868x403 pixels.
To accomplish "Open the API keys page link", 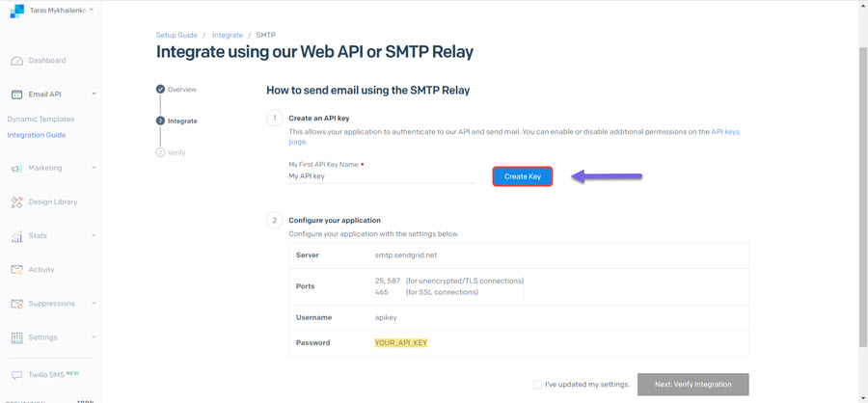I will [x=725, y=132].
